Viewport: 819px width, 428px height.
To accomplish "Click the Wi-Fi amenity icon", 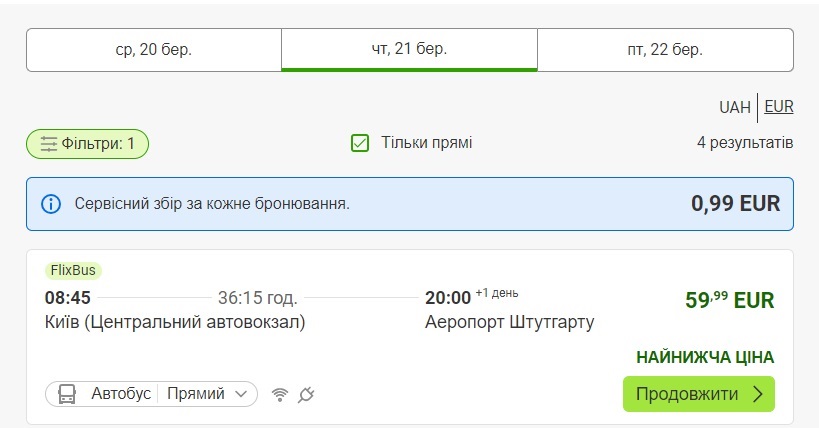I will [280, 394].
